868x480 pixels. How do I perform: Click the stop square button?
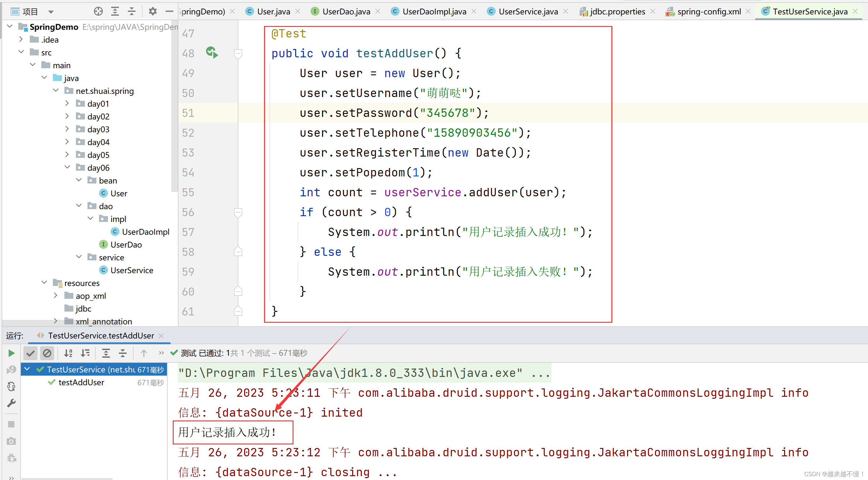pyautogui.click(x=11, y=424)
